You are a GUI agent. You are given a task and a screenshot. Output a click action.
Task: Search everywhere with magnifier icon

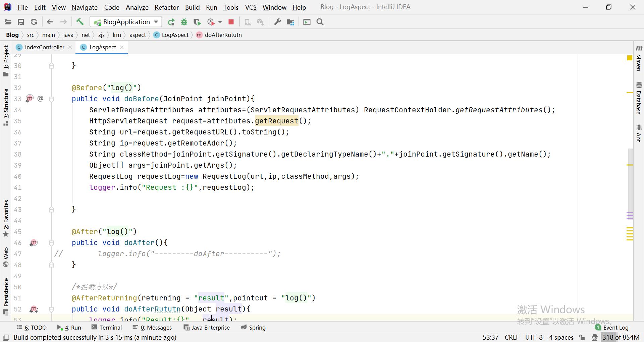320,22
